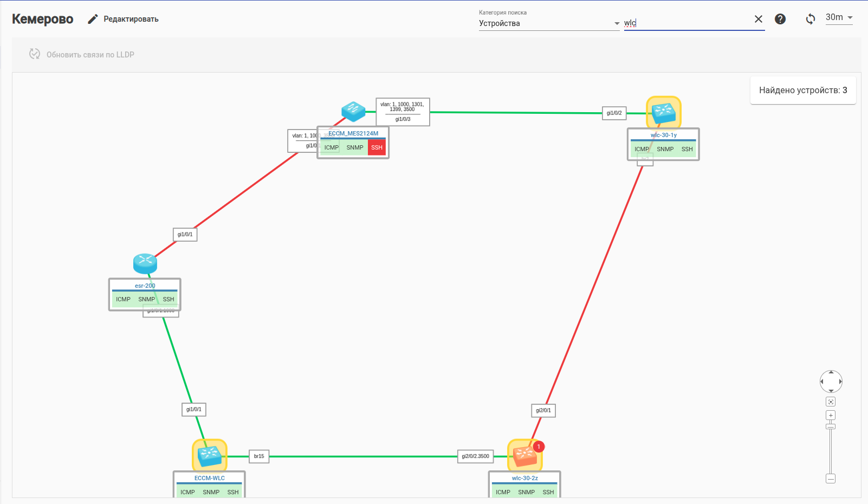Click SSH status of ECCM-WLC
The width and height of the screenshot is (868, 504).
tap(233, 492)
